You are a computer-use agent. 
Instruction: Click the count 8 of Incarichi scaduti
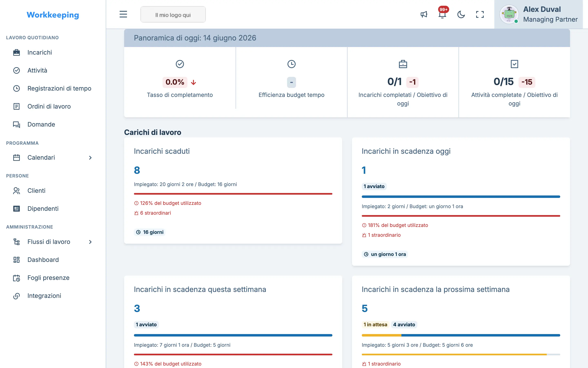click(137, 170)
